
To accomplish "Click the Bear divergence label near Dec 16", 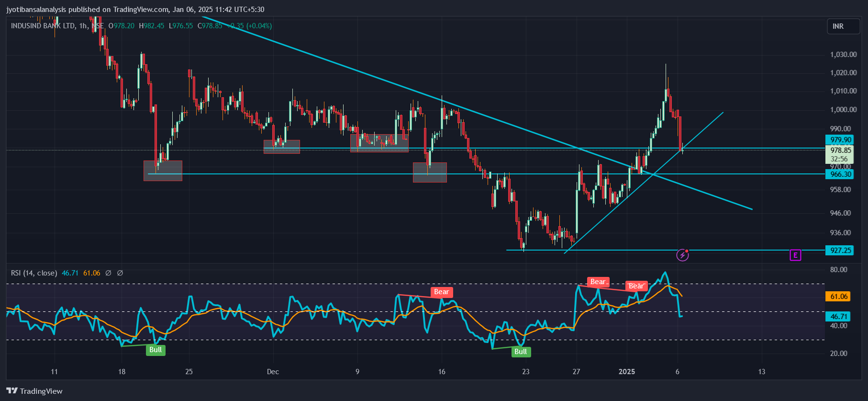I will point(441,292).
